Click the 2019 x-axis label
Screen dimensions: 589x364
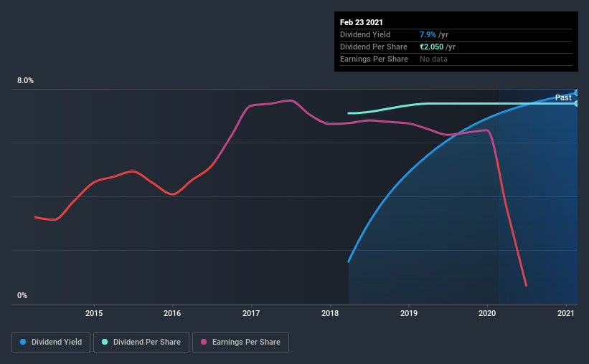coord(409,313)
